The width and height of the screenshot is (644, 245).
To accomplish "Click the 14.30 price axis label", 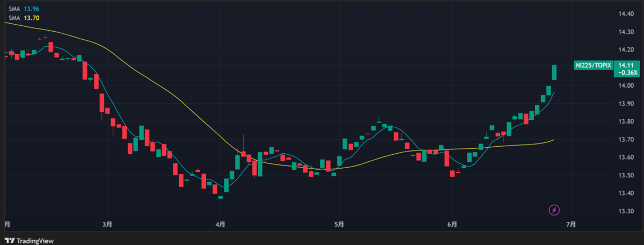I will pos(626,32).
